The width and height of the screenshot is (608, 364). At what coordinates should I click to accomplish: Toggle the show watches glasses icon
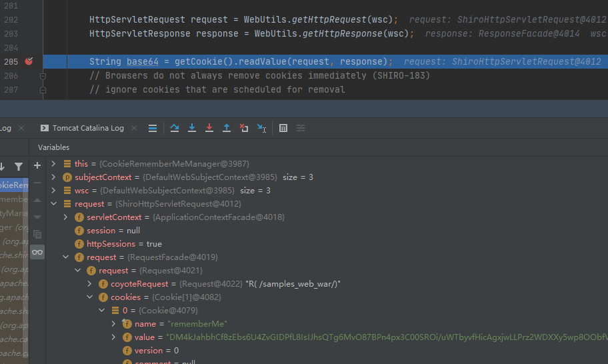pyautogui.click(x=37, y=251)
